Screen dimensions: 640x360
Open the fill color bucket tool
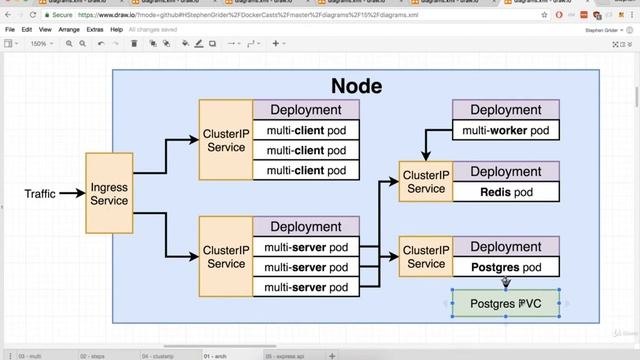click(x=185, y=43)
